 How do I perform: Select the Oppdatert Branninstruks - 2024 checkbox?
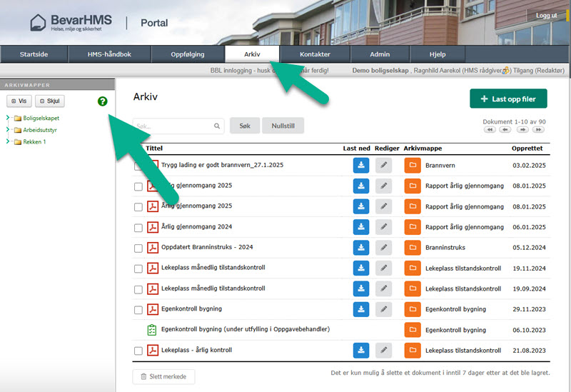tap(138, 248)
